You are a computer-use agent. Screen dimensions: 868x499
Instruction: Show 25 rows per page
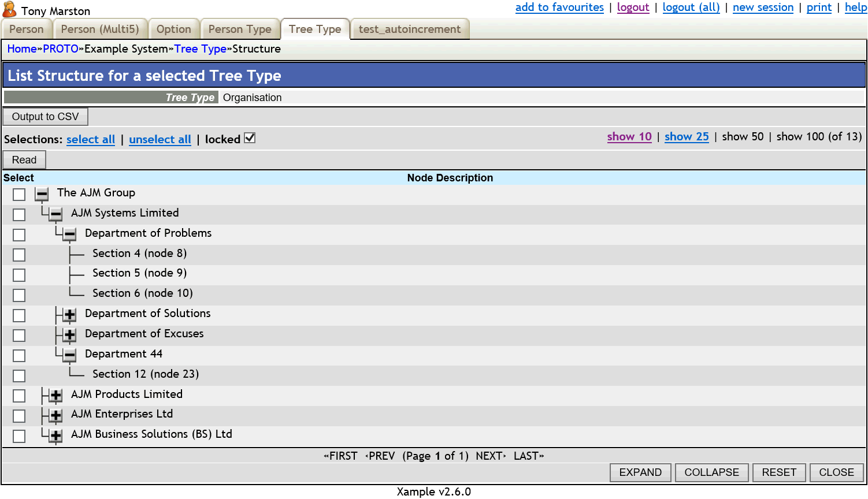686,137
